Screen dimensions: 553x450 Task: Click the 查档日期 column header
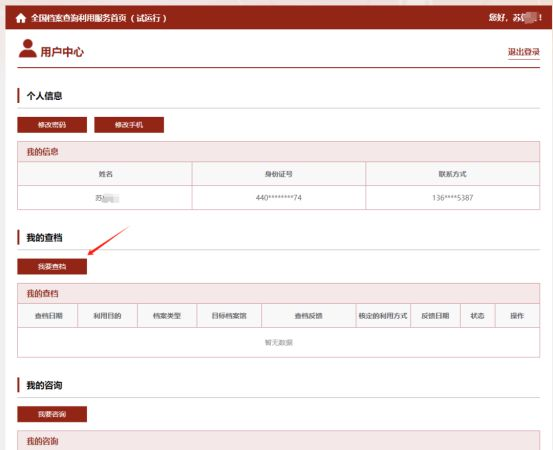pyautogui.click(x=49, y=316)
